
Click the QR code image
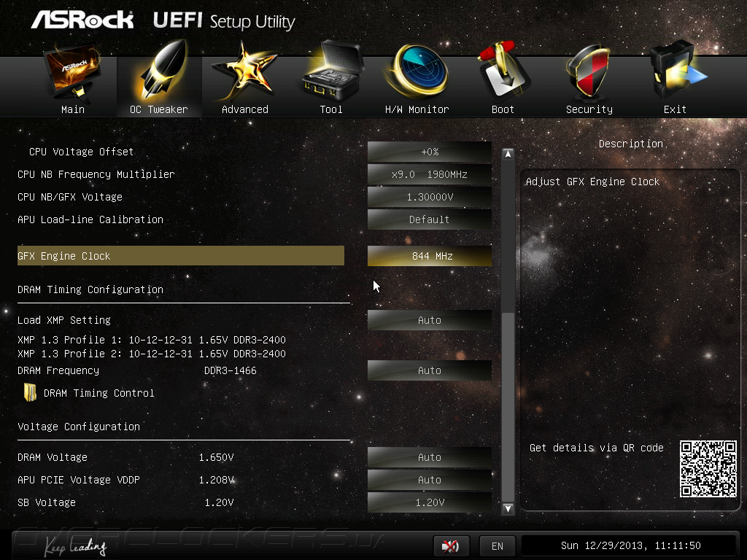click(x=708, y=469)
